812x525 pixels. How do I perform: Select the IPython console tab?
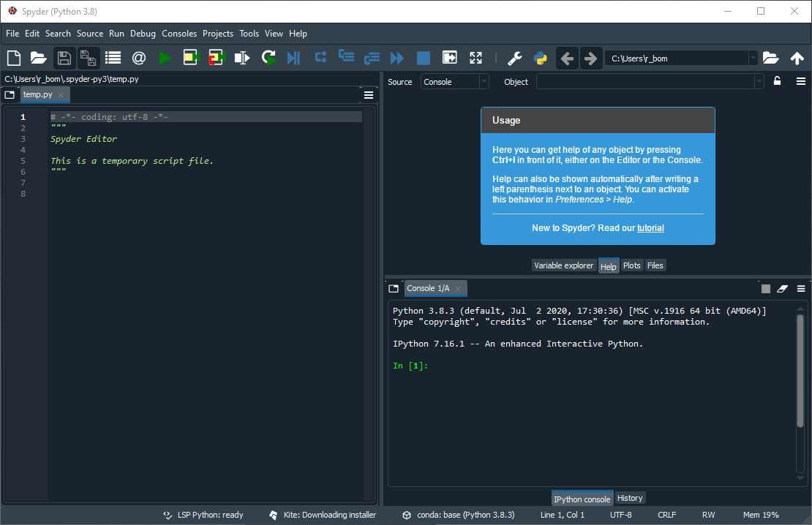(582, 499)
